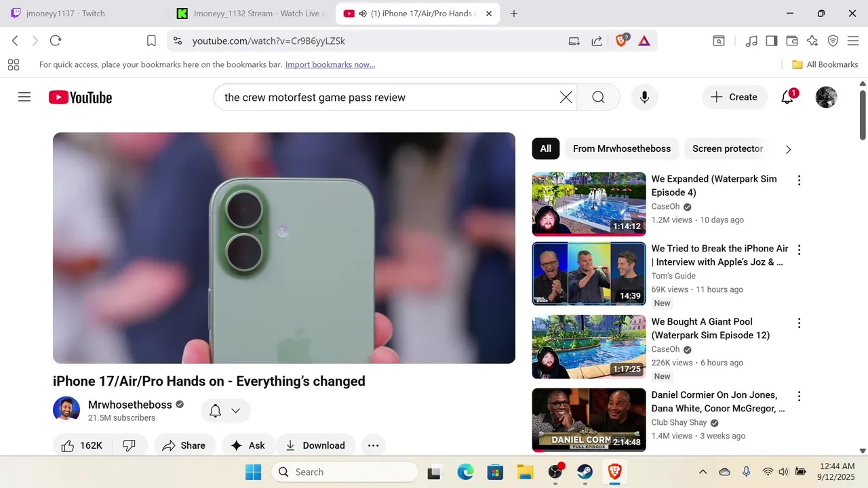Open Windows Start menu
This screenshot has width=868, height=488.
click(253, 472)
